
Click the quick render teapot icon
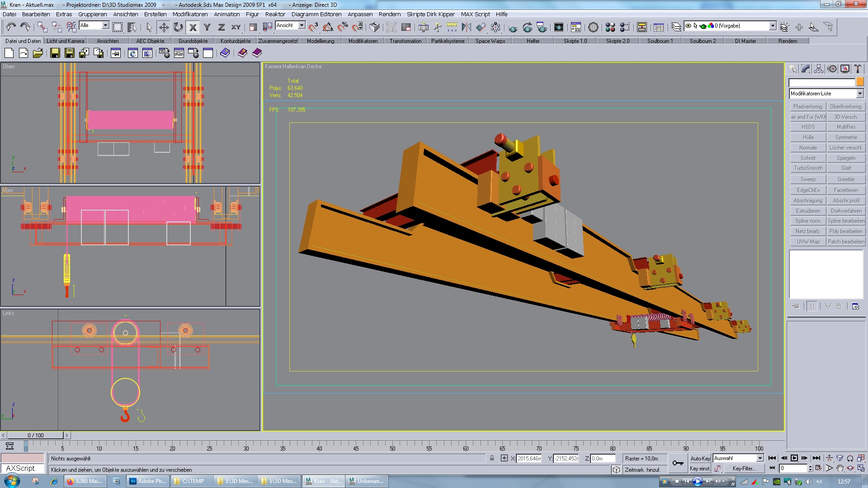tap(513, 28)
